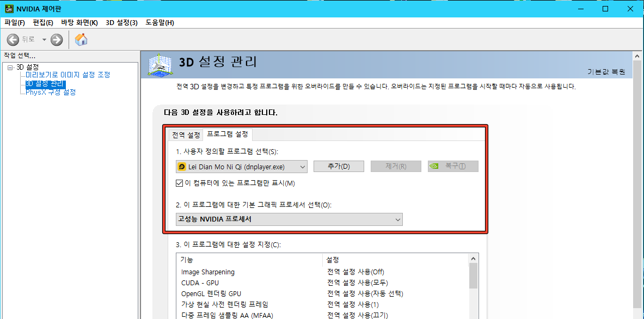Screen dimensions: 644x319
Task: Click settings list scrollbar up arrow
Action: tap(473, 259)
